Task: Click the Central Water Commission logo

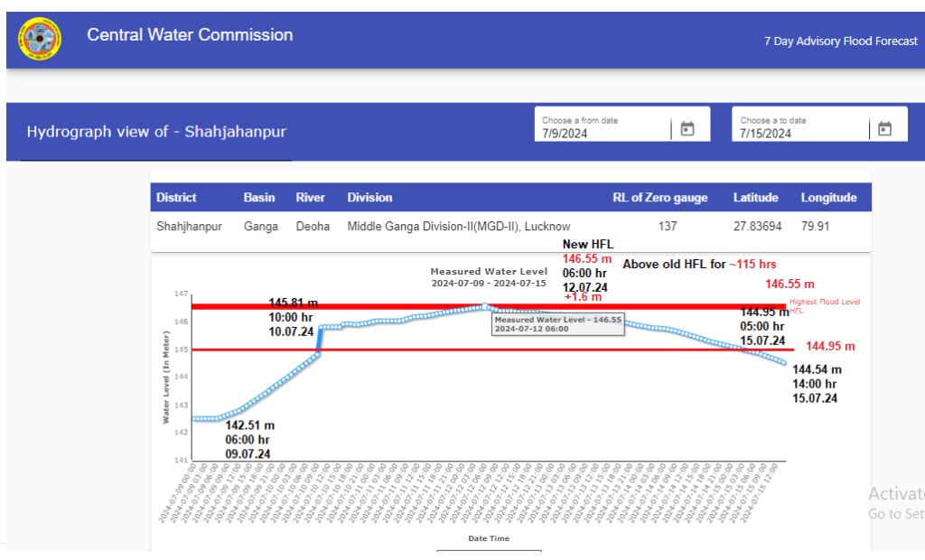Action: coord(39,37)
